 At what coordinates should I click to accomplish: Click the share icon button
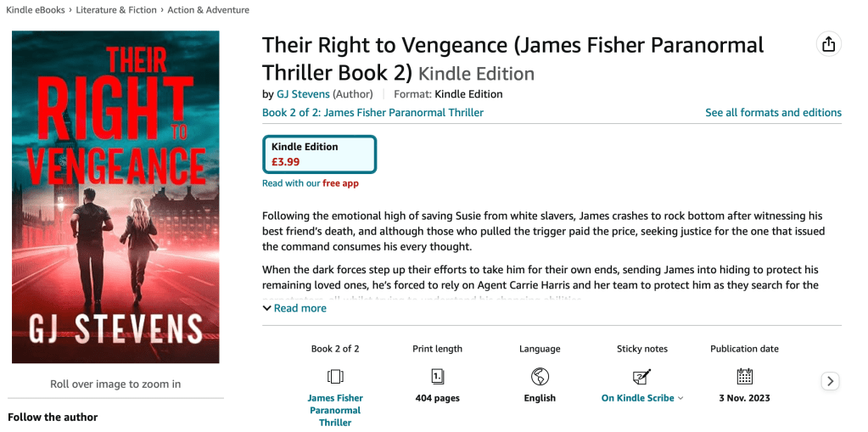828,45
